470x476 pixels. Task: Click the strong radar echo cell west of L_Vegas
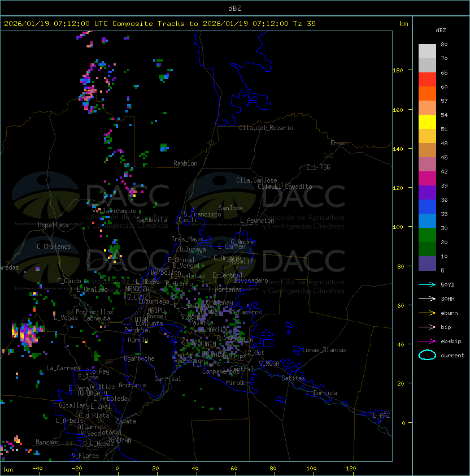(27, 334)
